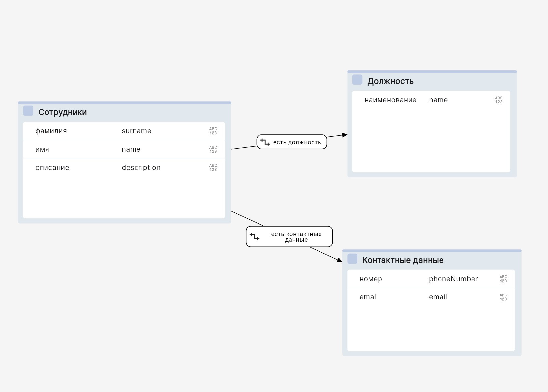This screenshot has width=548, height=392.
Task: Click the фамилия attribute row
Action: 51,131
